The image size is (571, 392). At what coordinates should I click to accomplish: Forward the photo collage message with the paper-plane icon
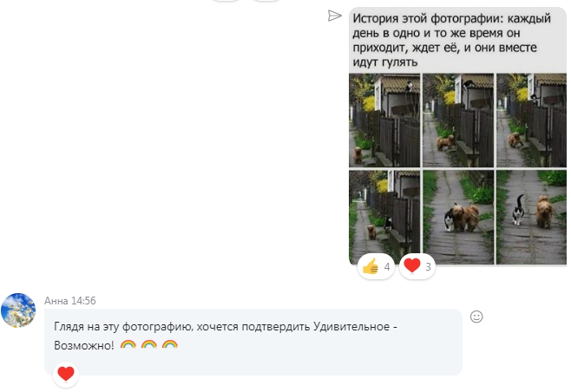335,16
